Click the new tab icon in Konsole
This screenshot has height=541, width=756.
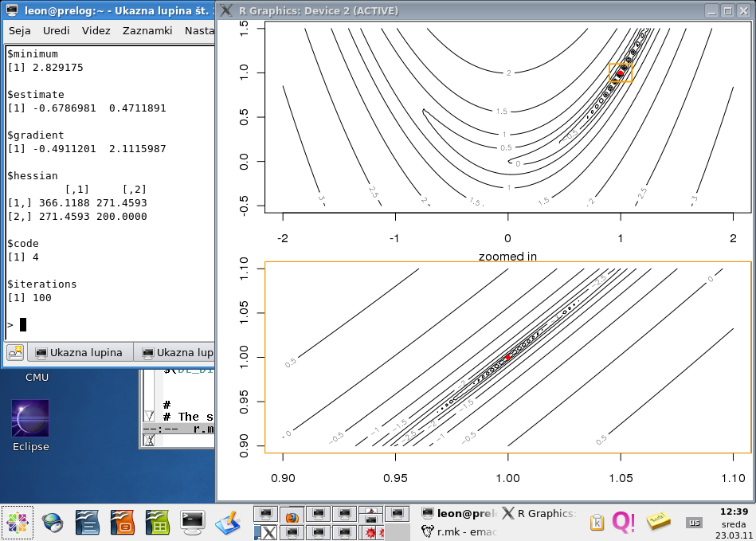click(15, 351)
